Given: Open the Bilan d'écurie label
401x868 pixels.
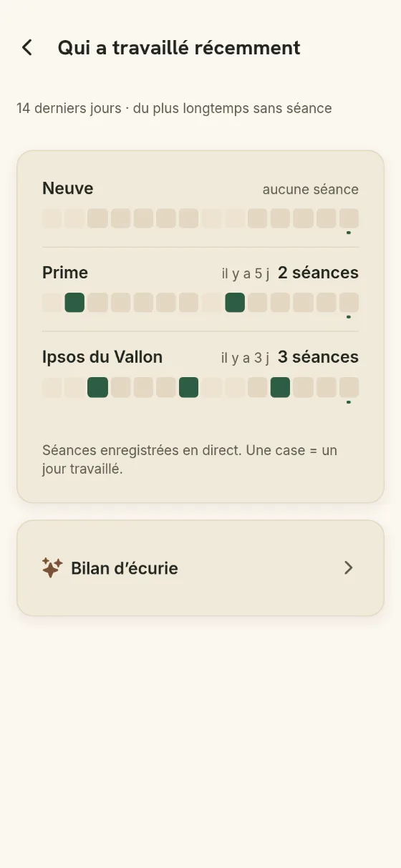Looking at the screenshot, I should [x=125, y=568].
